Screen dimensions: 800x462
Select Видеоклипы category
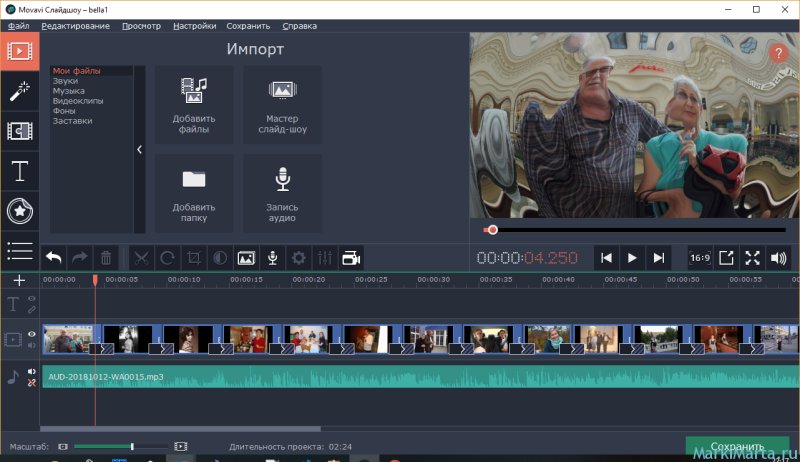pyautogui.click(x=78, y=101)
